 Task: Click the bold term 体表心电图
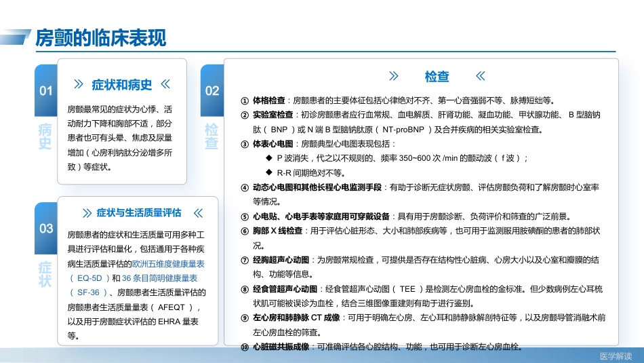(x=273, y=144)
